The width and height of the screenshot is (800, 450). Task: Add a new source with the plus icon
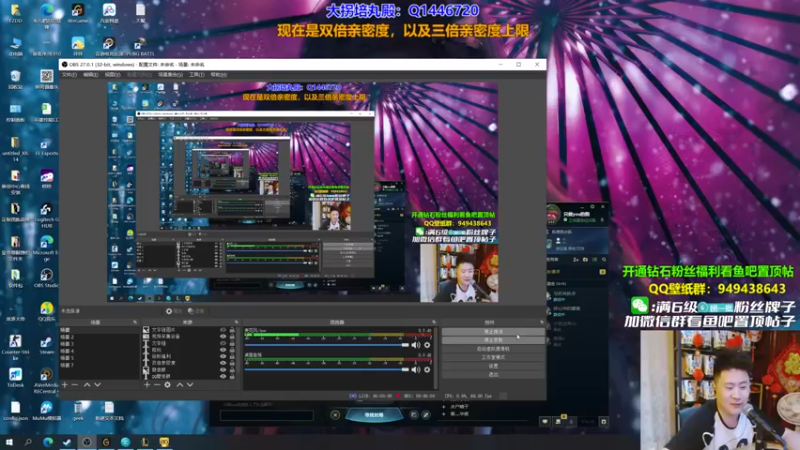(147, 385)
